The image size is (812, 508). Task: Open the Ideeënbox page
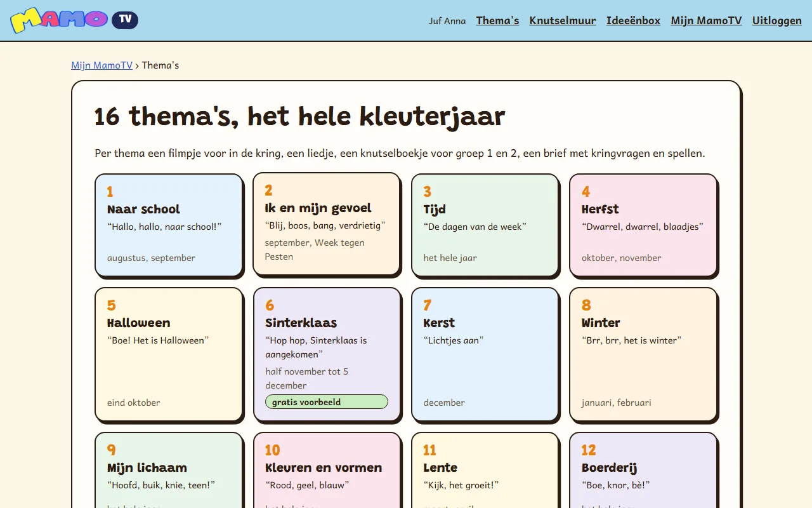(x=633, y=20)
